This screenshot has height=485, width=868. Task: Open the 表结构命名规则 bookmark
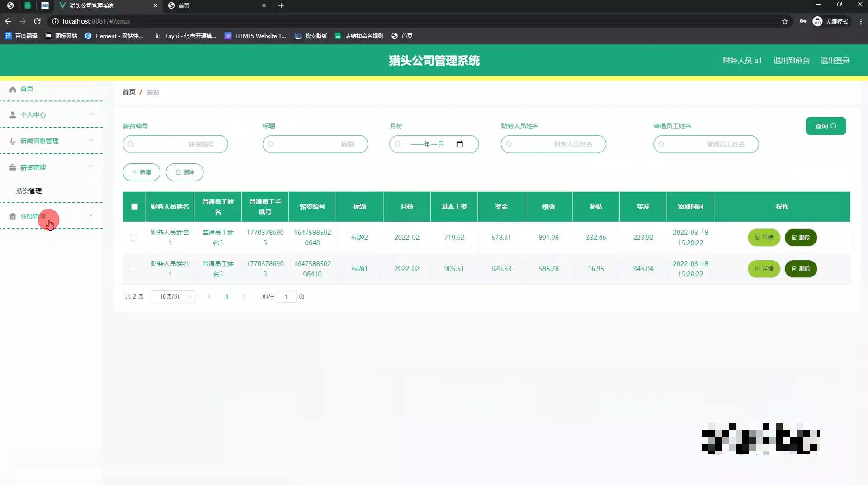coord(359,36)
